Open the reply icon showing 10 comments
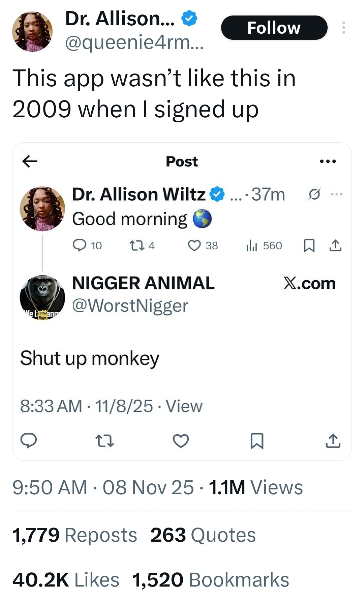This screenshot has height=598, width=364. coord(80,245)
